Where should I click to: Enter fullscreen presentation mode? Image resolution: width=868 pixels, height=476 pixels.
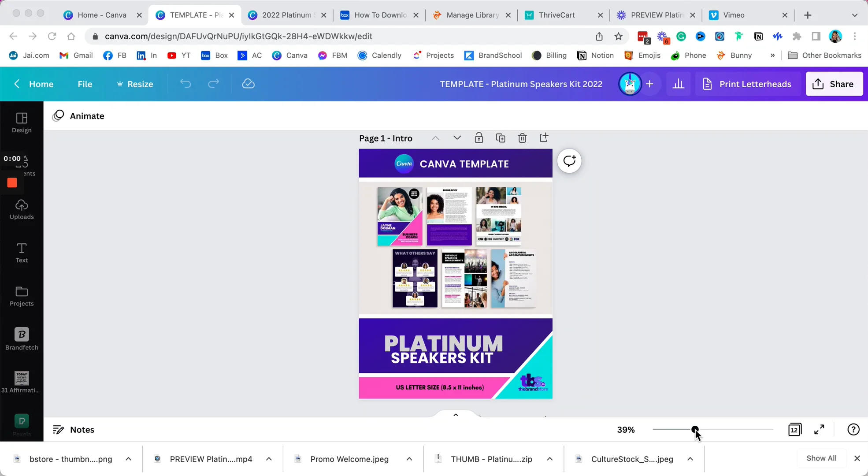[x=819, y=429]
